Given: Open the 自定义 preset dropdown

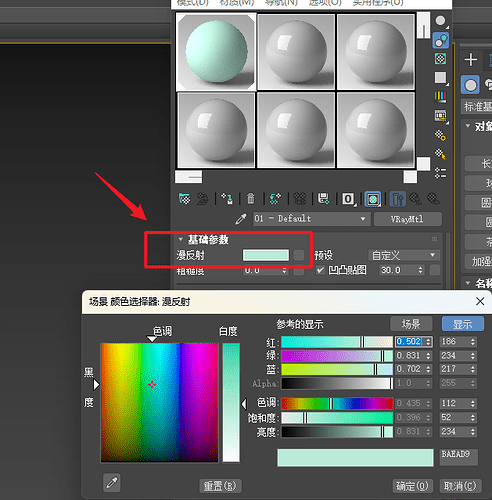Looking at the screenshot, I should (404, 256).
